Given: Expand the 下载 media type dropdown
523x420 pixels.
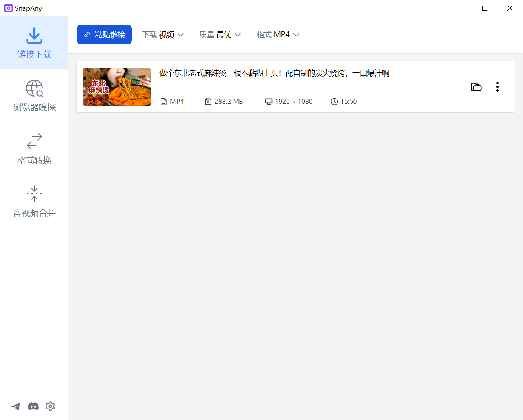Looking at the screenshot, I should [x=164, y=34].
